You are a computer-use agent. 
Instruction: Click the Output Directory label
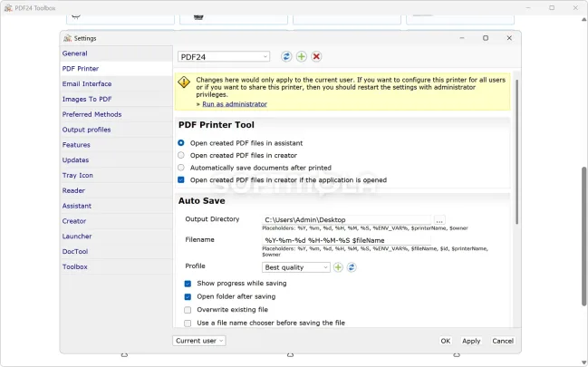click(212, 219)
